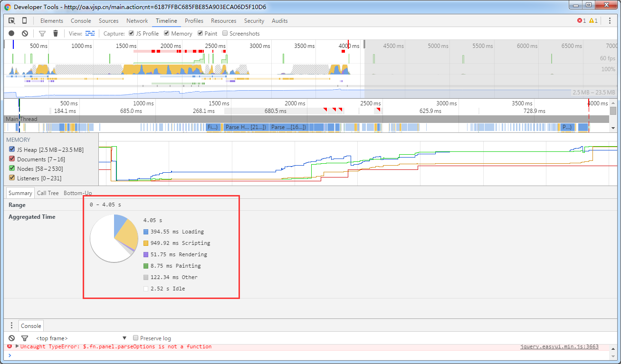Click the overview right selection handle
The width and height of the screenshot is (621, 364).
click(364, 44)
